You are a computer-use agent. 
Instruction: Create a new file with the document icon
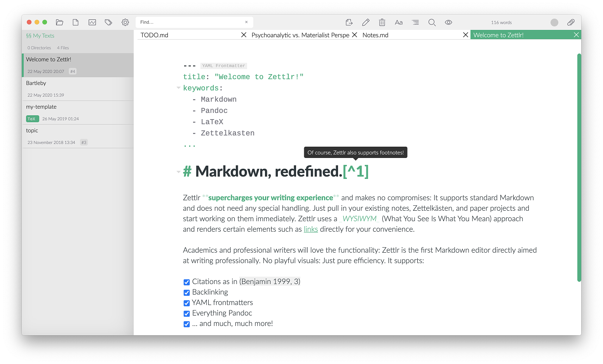(x=76, y=23)
